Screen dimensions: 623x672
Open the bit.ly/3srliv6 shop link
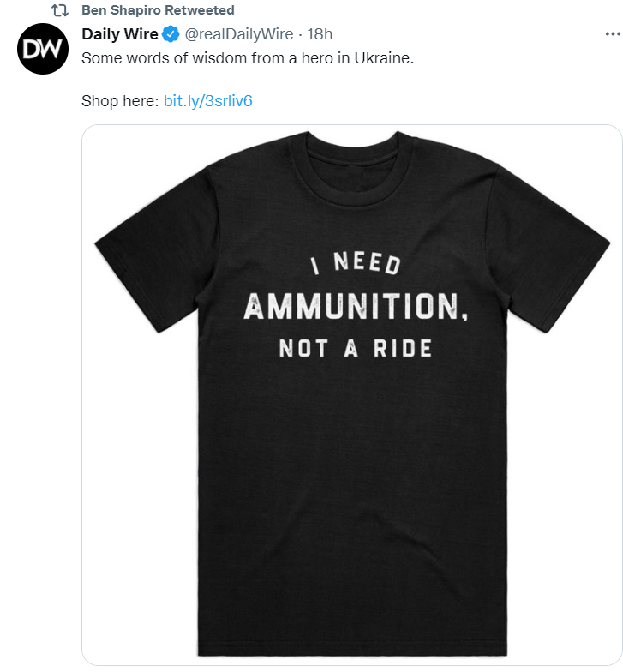tap(207, 101)
